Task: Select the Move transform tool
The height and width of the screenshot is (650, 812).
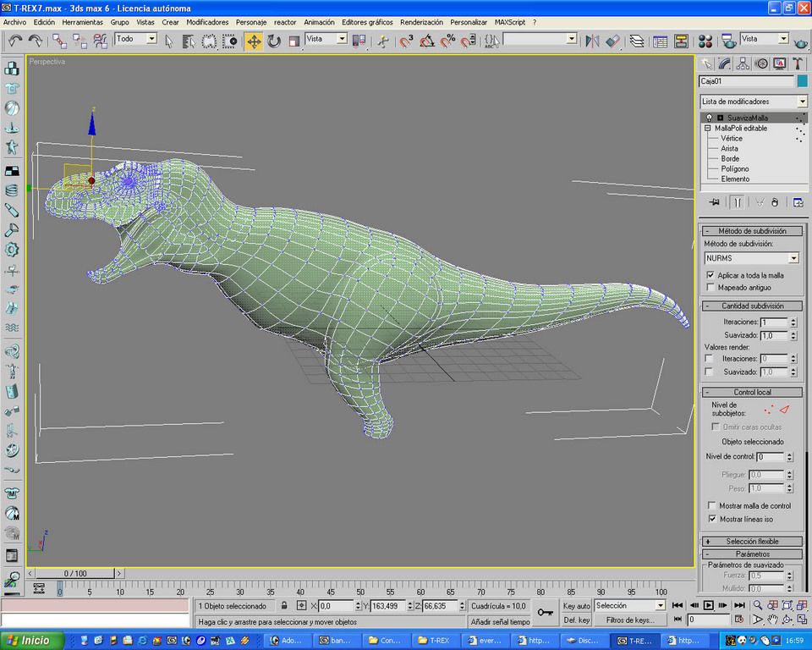Action: point(254,41)
